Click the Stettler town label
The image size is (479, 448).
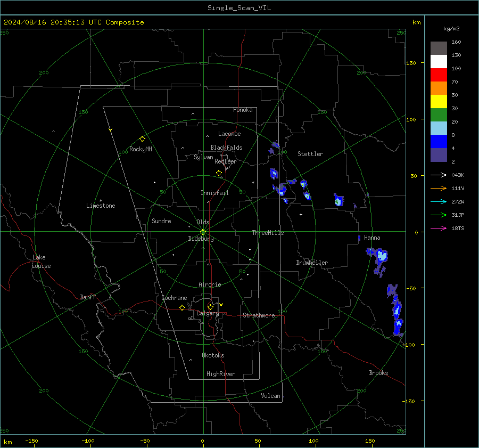pyautogui.click(x=310, y=154)
